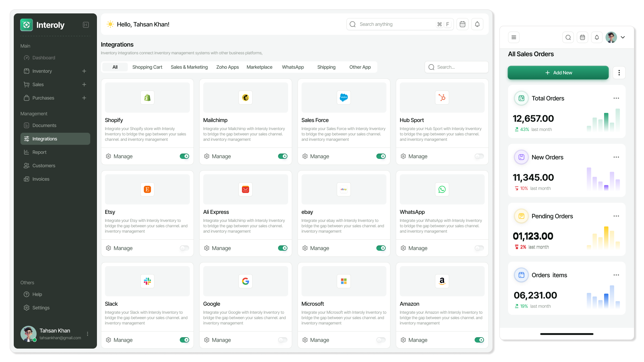Open the calendar icon in main header
Image resolution: width=644 pixels, height=362 pixels.
pyautogui.click(x=463, y=24)
